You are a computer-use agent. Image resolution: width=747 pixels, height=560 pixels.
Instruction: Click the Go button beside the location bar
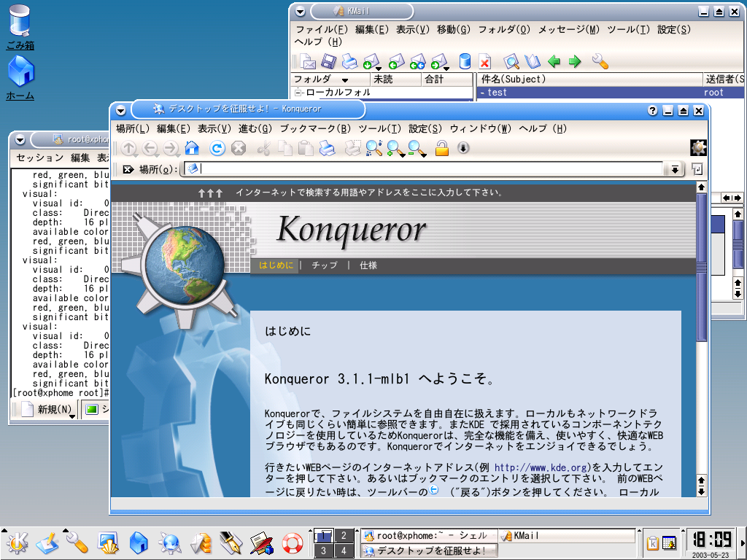697,169
